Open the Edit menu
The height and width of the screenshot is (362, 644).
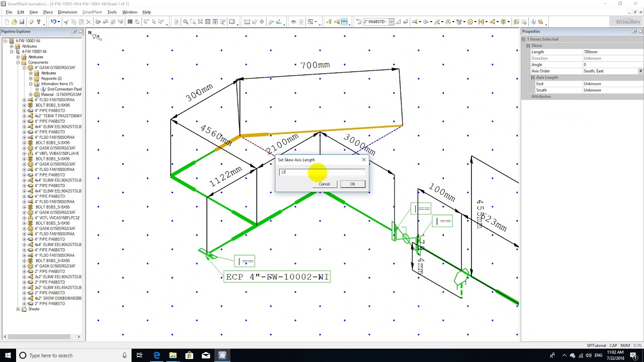click(21, 12)
